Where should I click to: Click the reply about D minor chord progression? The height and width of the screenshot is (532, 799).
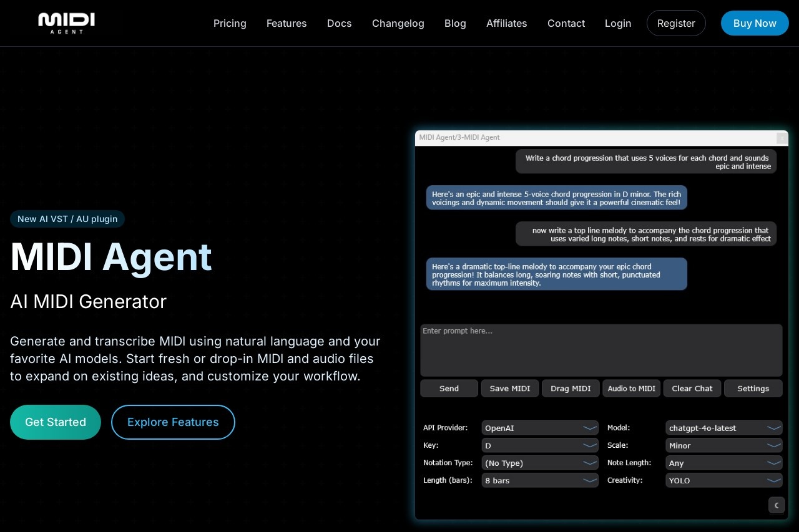point(557,198)
